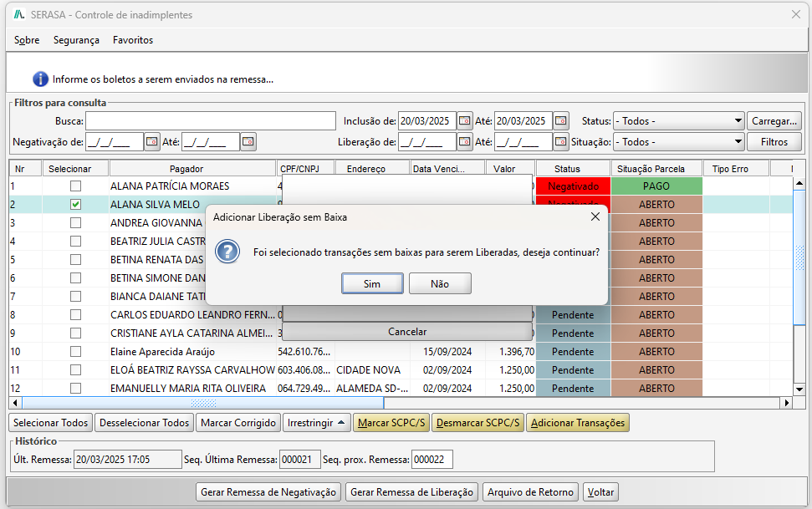Click the Filtros button
The image size is (812, 509).
click(774, 142)
